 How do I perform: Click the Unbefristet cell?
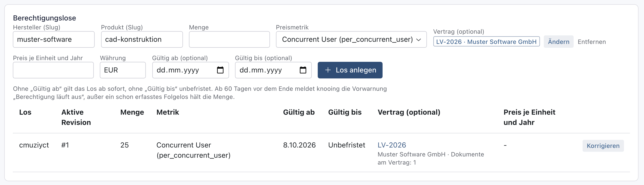[347, 145]
